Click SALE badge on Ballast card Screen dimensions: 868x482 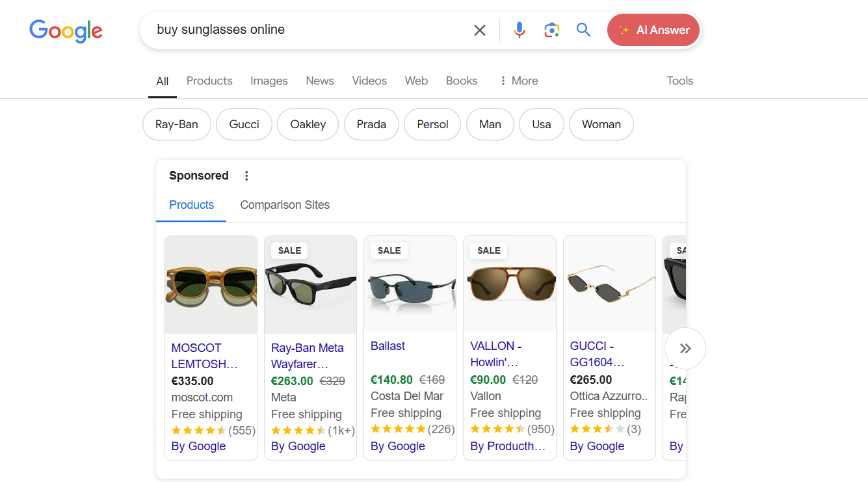pyautogui.click(x=389, y=250)
